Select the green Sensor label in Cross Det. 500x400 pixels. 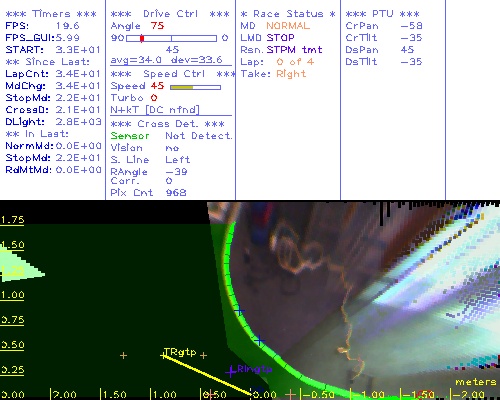point(130,136)
